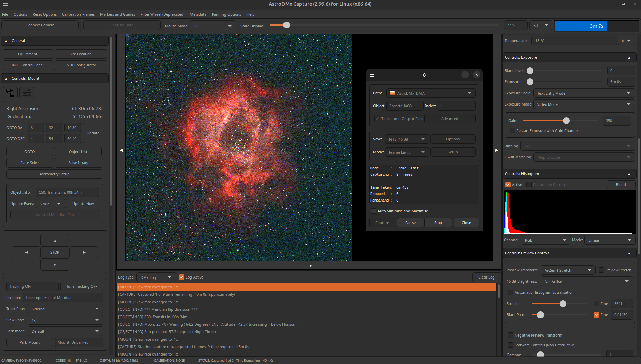Click the Park Mount button
Viewport: 641px width, 364px height.
click(30, 342)
